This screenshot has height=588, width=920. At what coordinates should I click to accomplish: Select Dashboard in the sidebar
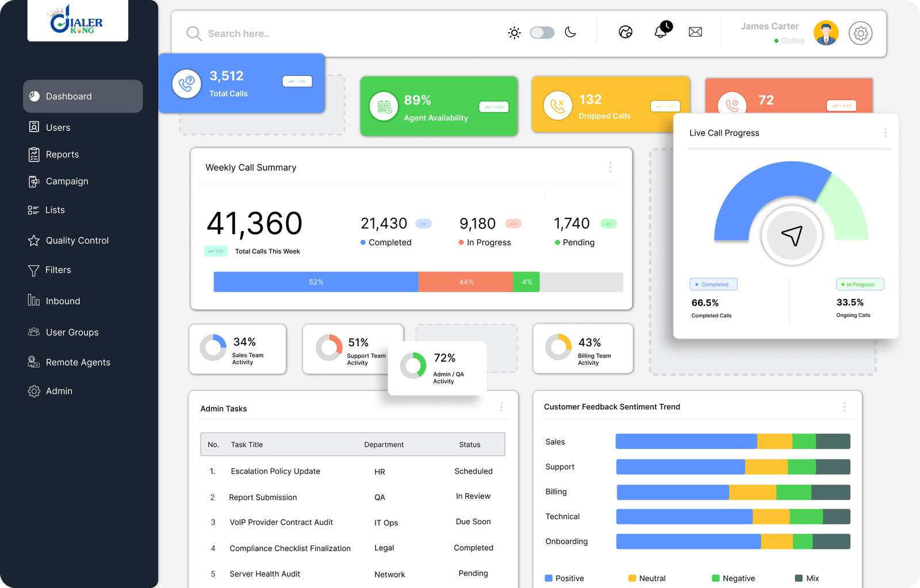(68, 96)
